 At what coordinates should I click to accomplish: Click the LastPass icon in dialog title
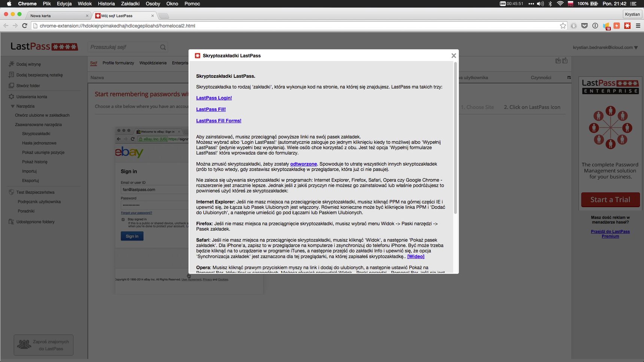tap(197, 56)
